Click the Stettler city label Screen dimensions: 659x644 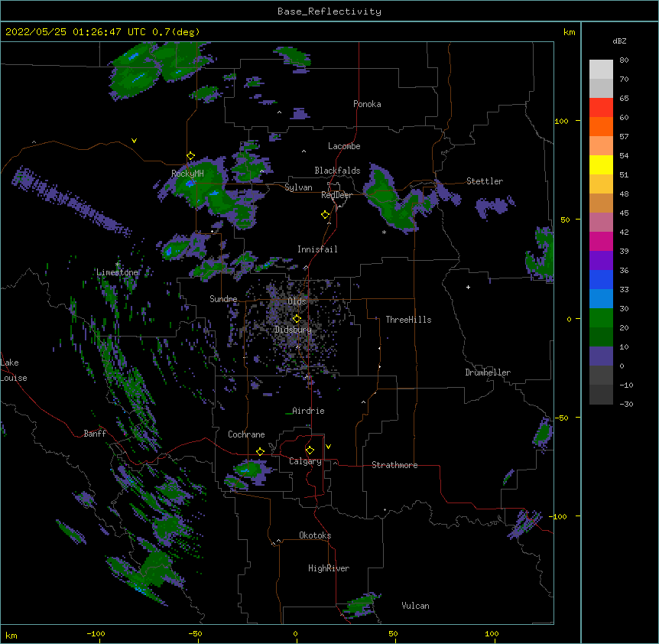pos(485,181)
